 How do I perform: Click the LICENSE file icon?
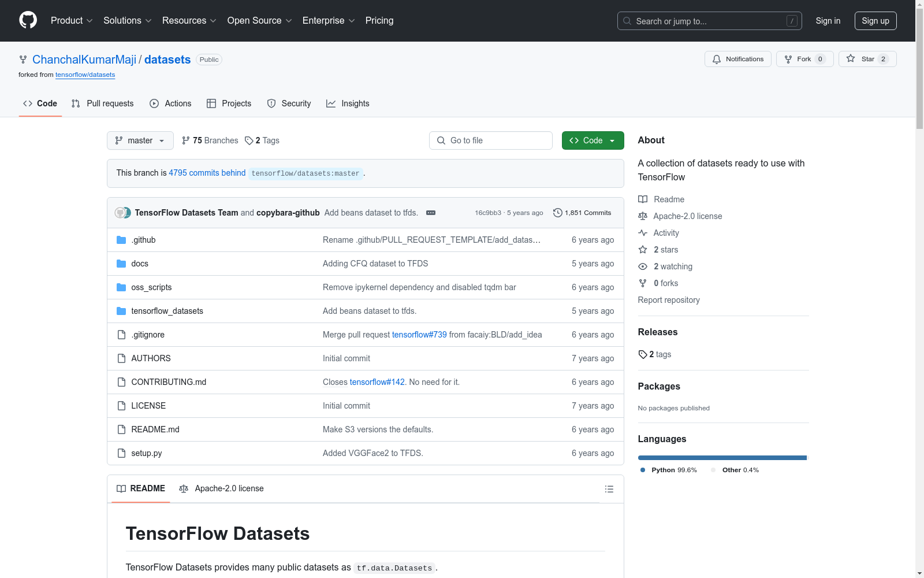tap(121, 406)
